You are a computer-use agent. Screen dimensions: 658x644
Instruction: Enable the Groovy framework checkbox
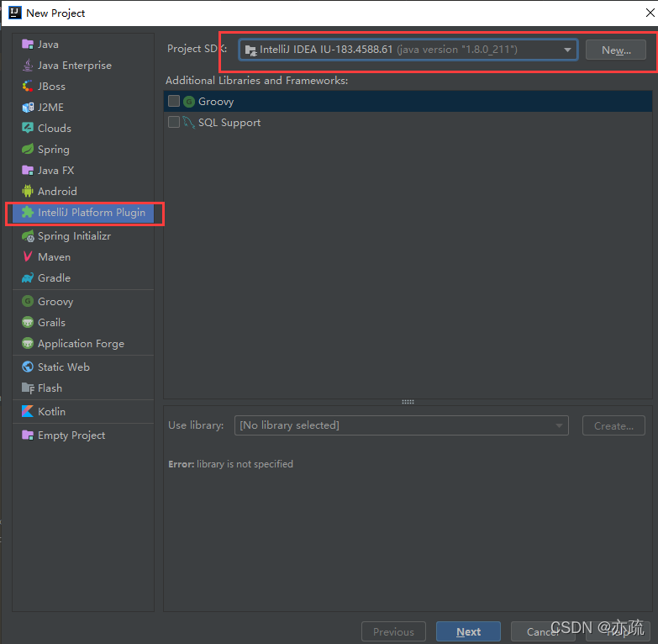174,101
